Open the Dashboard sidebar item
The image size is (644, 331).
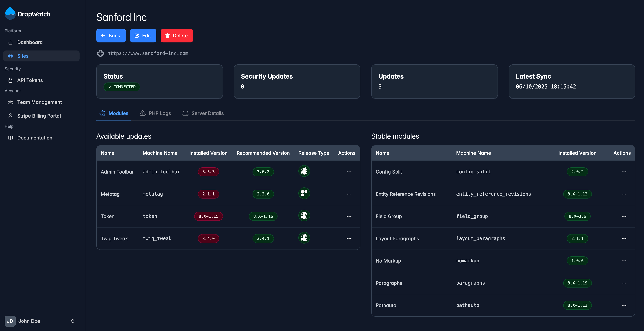pyautogui.click(x=30, y=42)
